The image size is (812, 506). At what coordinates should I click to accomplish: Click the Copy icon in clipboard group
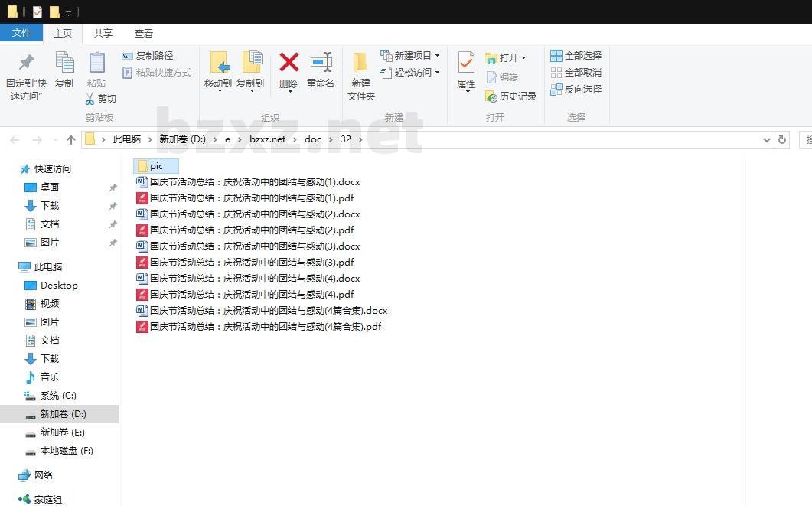click(x=64, y=64)
